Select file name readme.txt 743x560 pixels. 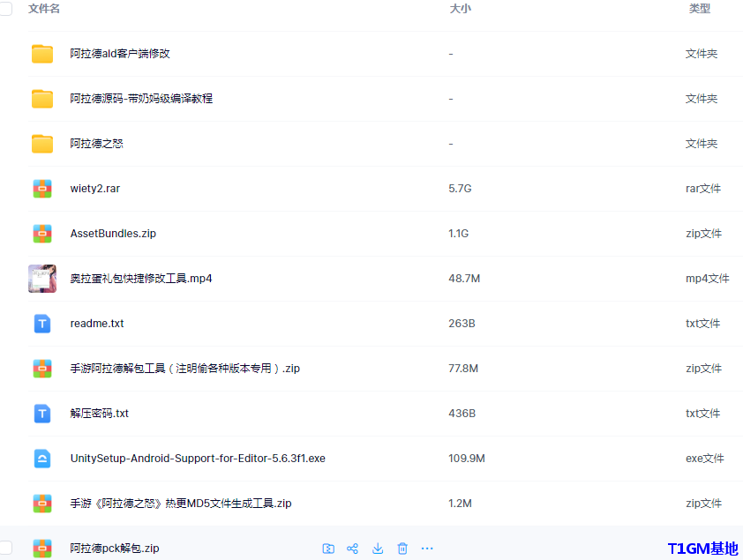coord(97,324)
